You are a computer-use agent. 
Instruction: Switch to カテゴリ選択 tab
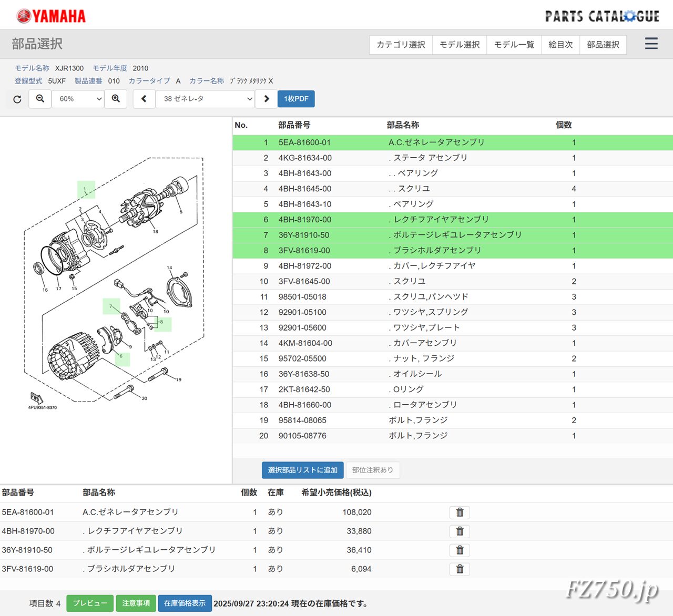[401, 45]
